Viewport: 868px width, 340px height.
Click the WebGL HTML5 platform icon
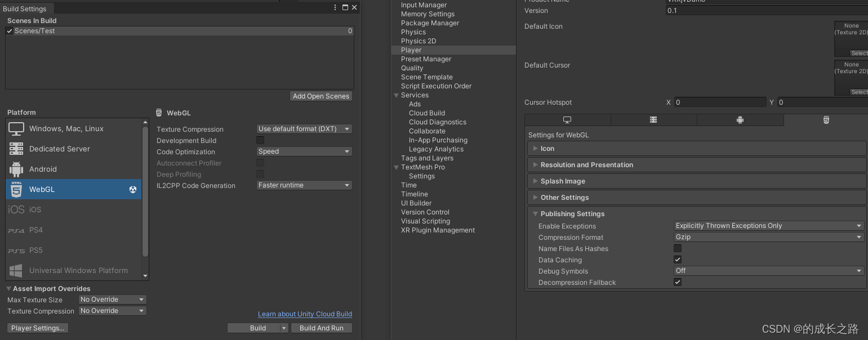tap(16, 189)
